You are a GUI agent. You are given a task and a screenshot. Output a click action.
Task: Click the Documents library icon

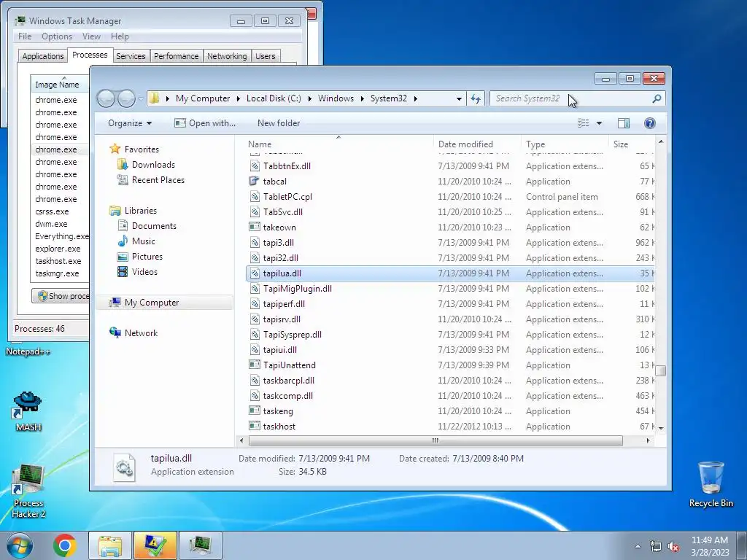[x=123, y=226]
